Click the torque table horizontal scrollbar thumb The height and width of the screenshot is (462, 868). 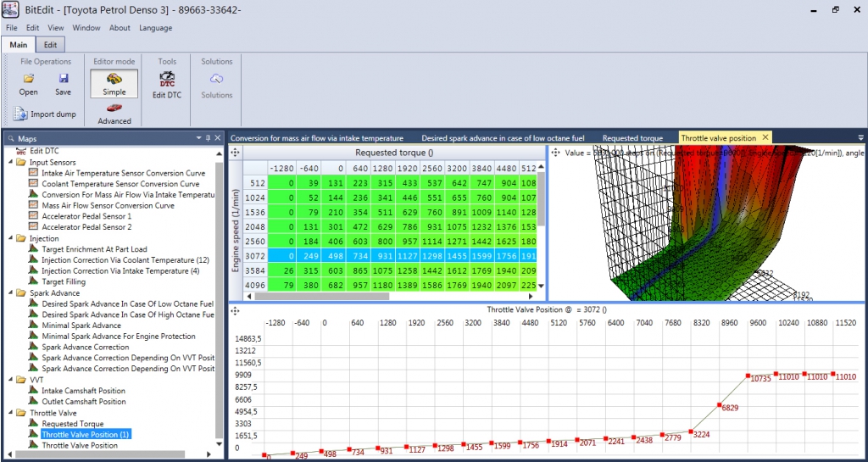pyautogui.click(x=321, y=296)
